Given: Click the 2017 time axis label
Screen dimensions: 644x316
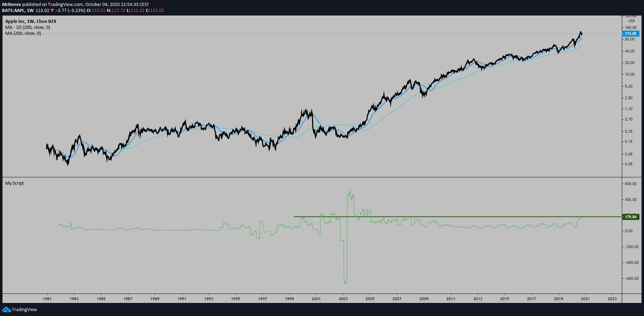Looking at the screenshot, I should pos(532,299).
